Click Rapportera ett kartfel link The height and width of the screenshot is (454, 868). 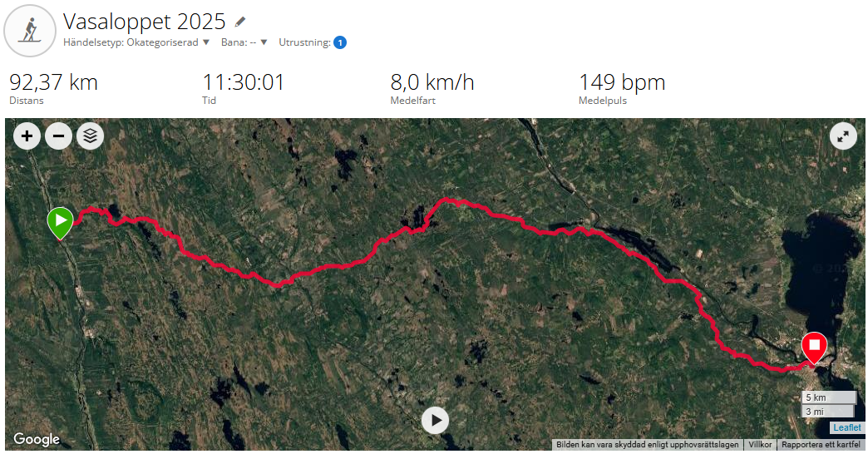[x=821, y=445]
